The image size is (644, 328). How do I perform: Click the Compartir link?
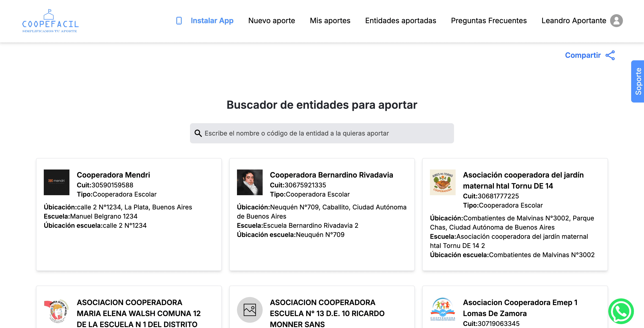click(583, 55)
